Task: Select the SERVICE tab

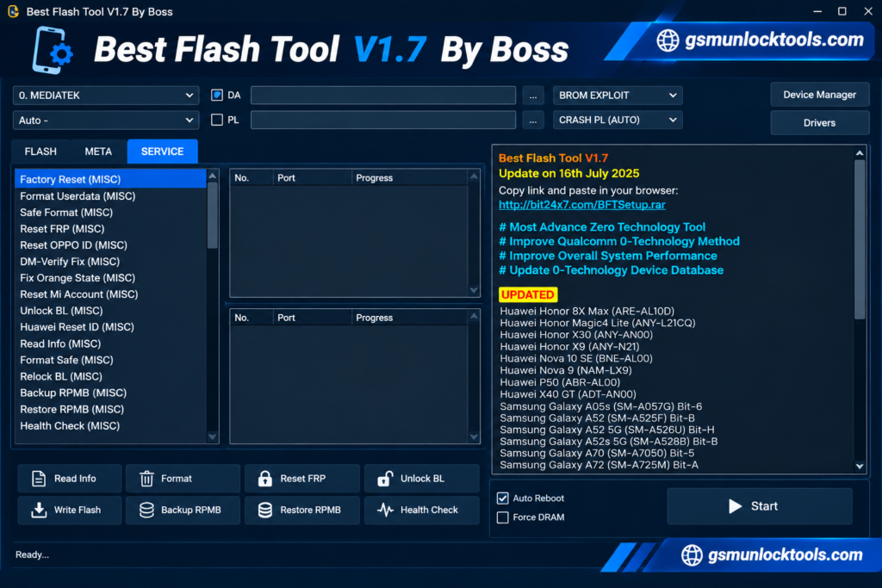Action: tap(162, 152)
